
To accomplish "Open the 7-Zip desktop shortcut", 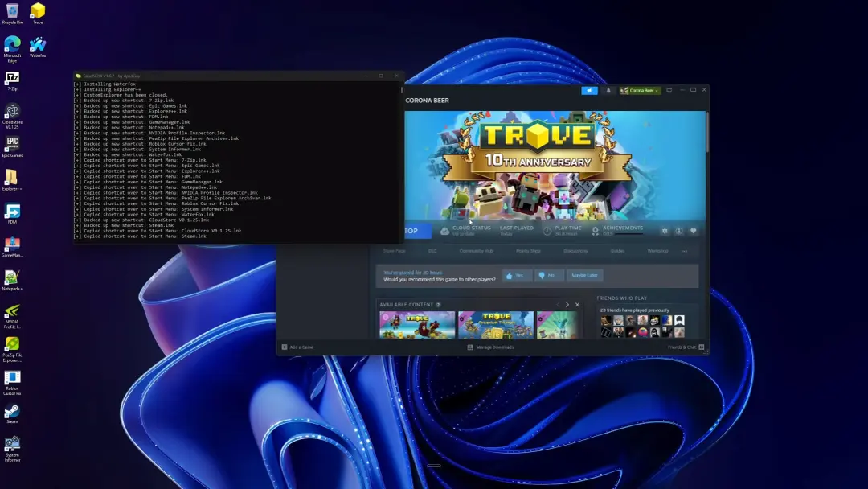I will click(x=12, y=81).
